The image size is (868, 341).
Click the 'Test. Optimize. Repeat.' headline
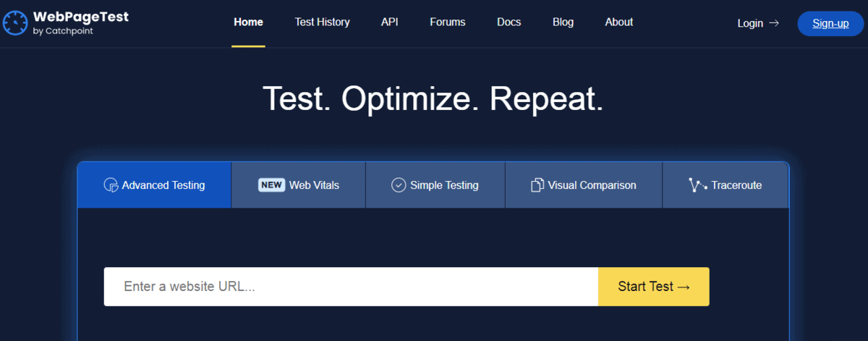point(433,98)
